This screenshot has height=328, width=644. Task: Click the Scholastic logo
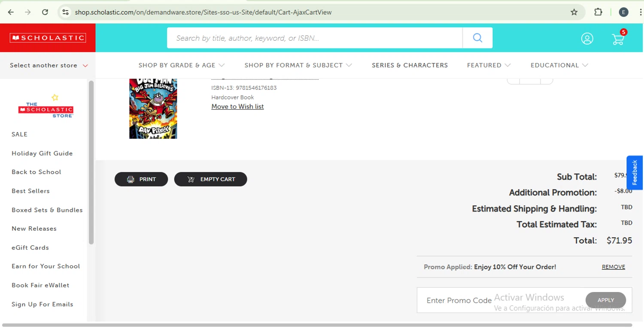click(x=48, y=38)
